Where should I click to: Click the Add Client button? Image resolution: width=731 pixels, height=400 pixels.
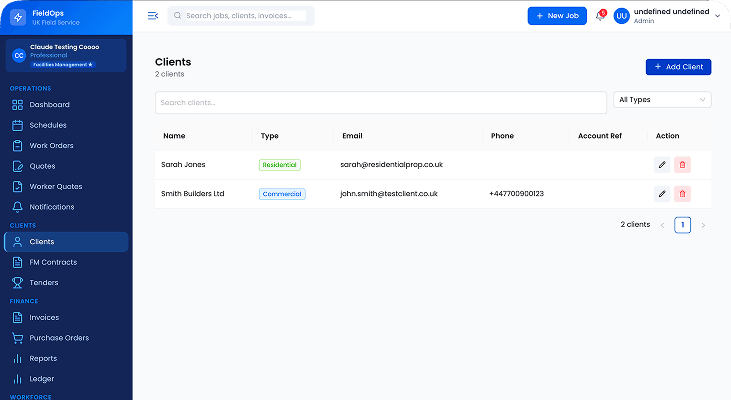[x=678, y=67]
